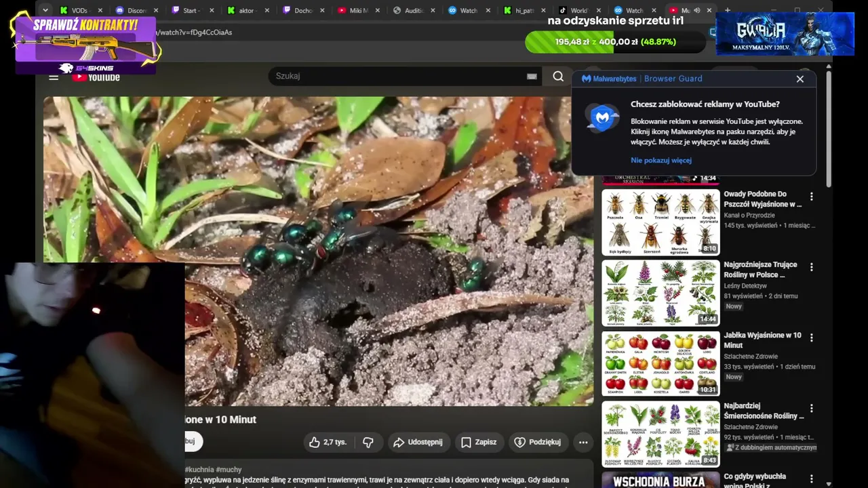Click the Udostępnij share button

click(x=418, y=442)
